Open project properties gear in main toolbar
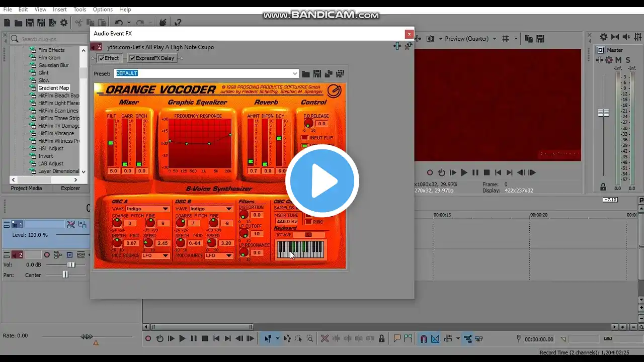 click(64, 23)
